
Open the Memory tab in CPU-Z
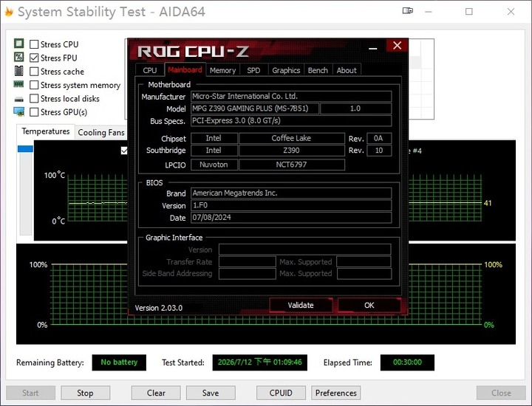tap(222, 70)
